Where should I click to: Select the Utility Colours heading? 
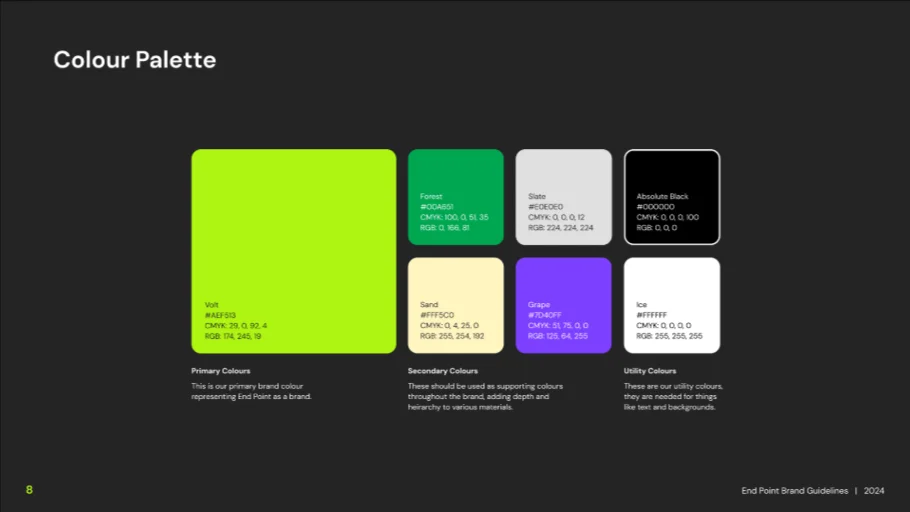click(650, 371)
